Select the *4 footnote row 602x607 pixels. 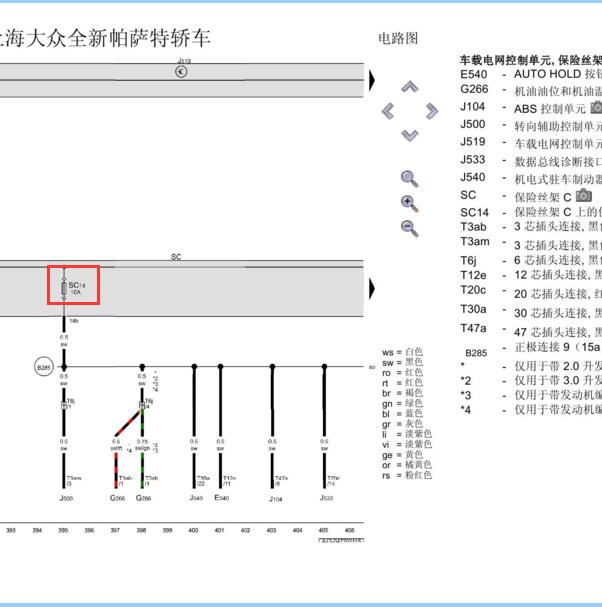pos(531,410)
